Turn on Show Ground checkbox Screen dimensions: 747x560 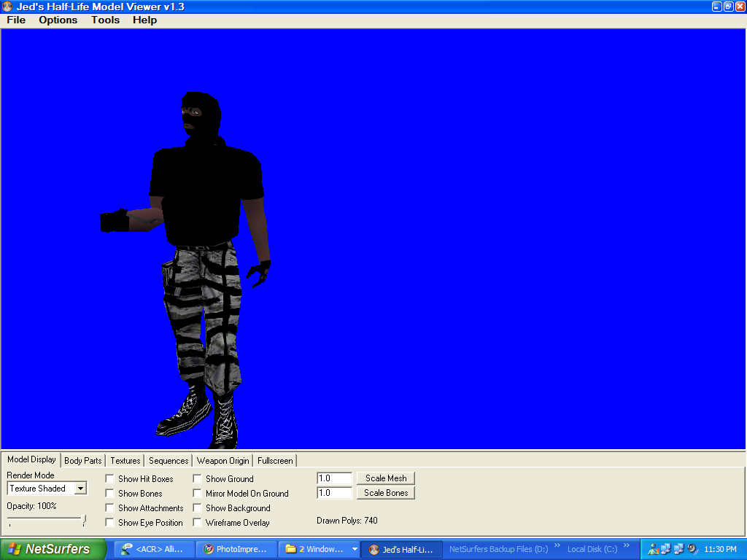[x=197, y=478]
